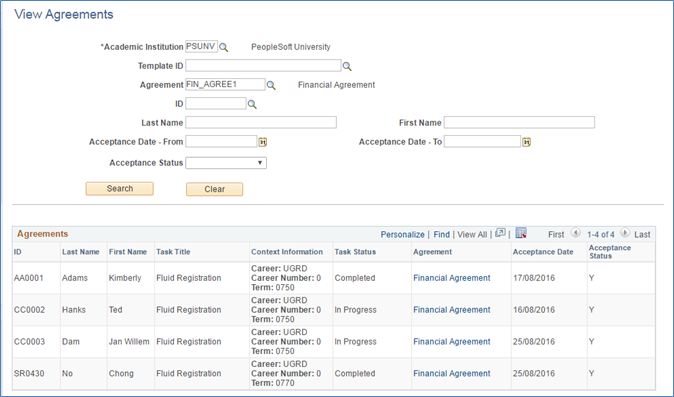This screenshot has height=397, width=674.
Task: Open lookup for Academic Institution
Action: pos(224,47)
